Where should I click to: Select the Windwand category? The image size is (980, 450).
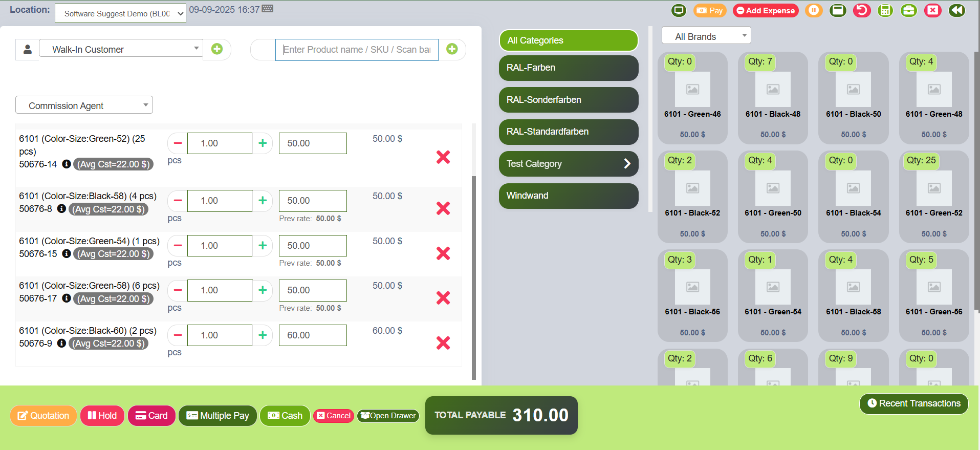tap(568, 196)
